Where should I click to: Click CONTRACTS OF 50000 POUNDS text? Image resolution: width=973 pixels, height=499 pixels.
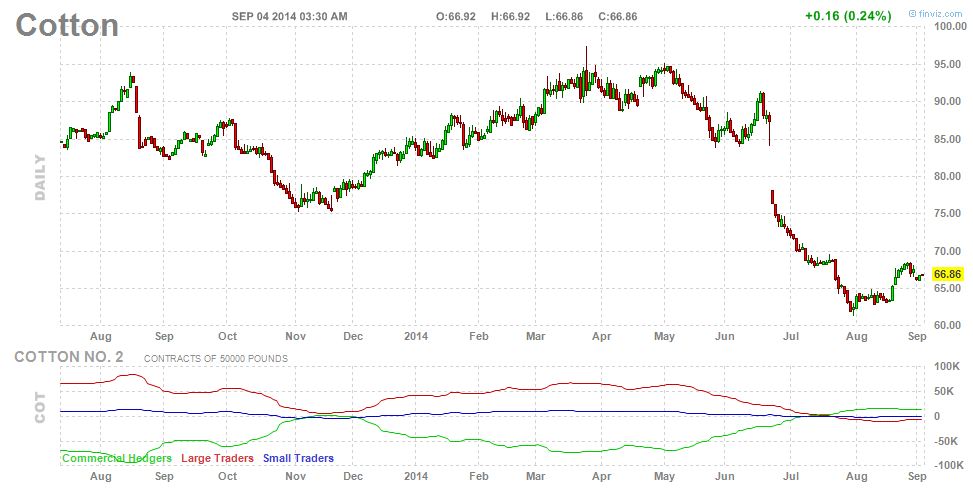click(x=215, y=358)
